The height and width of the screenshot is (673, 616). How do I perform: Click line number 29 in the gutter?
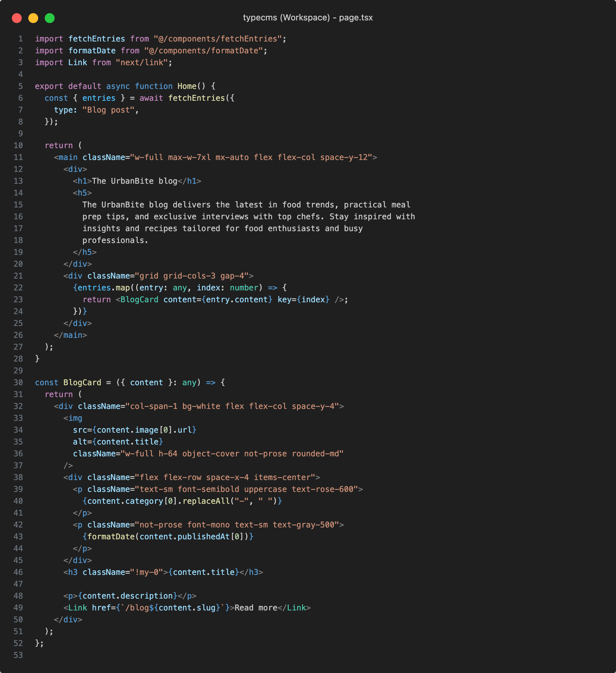click(18, 371)
